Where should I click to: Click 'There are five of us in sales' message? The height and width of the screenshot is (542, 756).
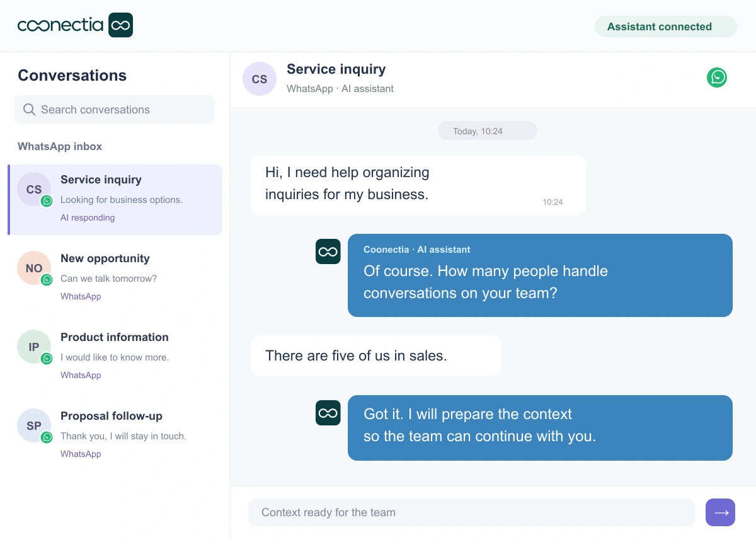click(376, 355)
